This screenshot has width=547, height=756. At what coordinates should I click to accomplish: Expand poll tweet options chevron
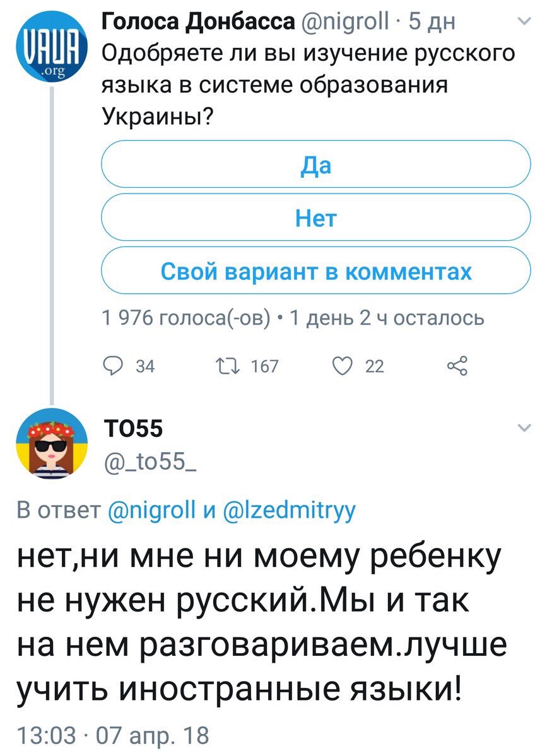click(524, 23)
